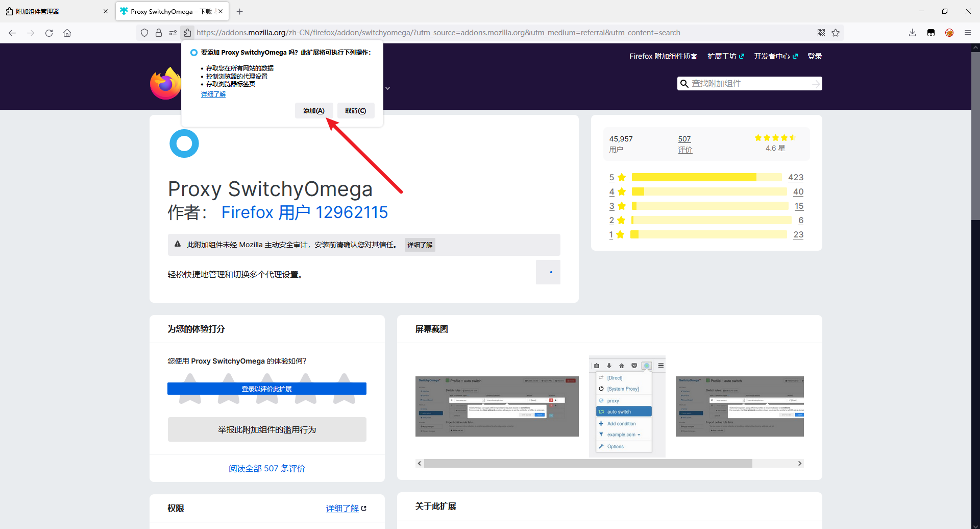Click the loading button beside the description

tap(548, 272)
